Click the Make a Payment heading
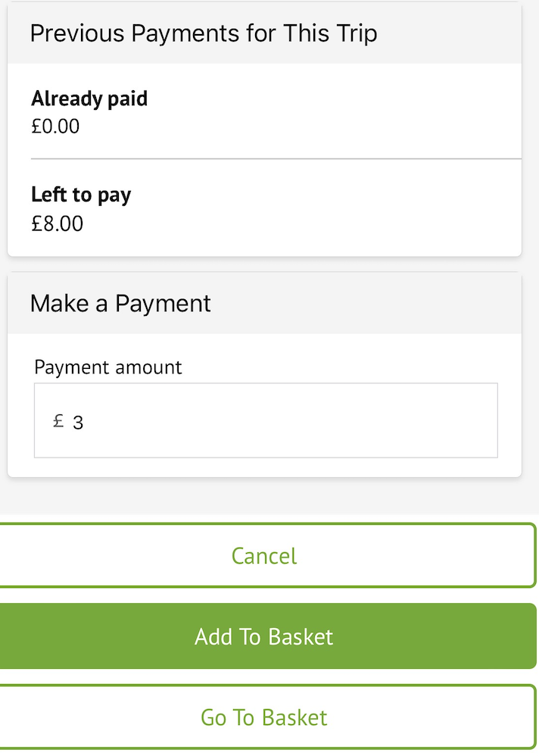 tap(120, 304)
